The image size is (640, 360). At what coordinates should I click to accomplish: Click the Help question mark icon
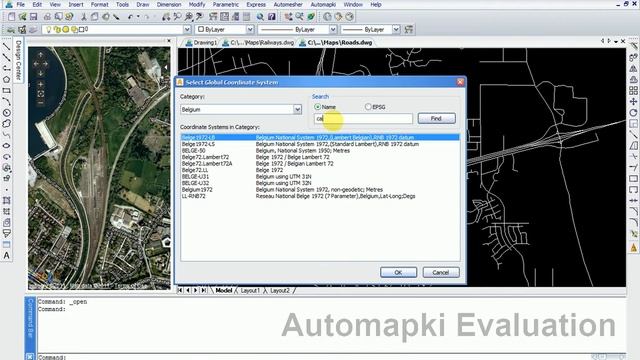(x=271, y=17)
